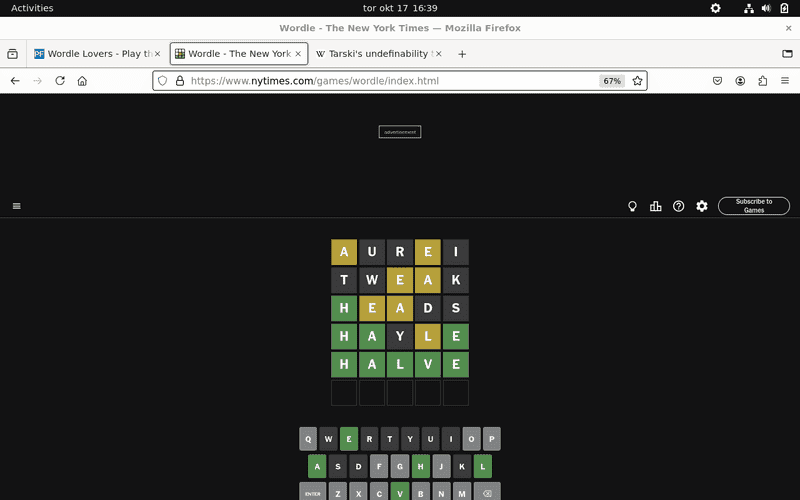Open the Wordle help question mark icon
This screenshot has height=500, width=800.
(x=679, y=206)
